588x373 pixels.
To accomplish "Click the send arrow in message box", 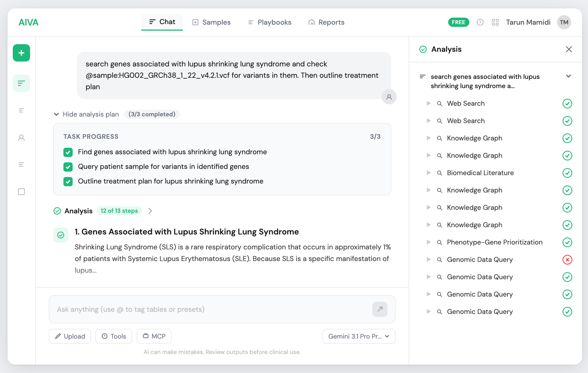I will pos(380,309).
